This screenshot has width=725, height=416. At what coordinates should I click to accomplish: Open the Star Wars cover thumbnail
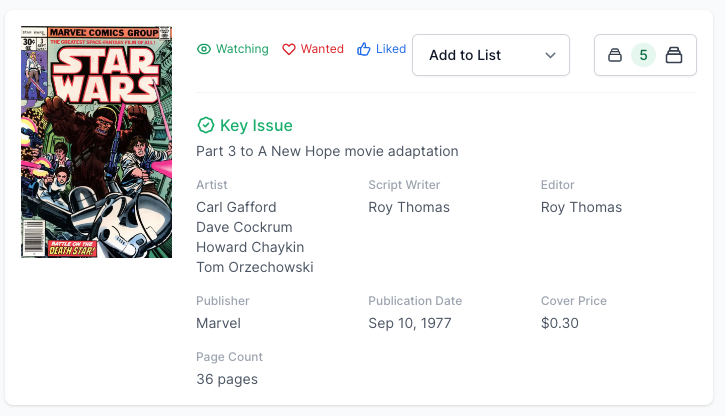[x=96, y=141]
